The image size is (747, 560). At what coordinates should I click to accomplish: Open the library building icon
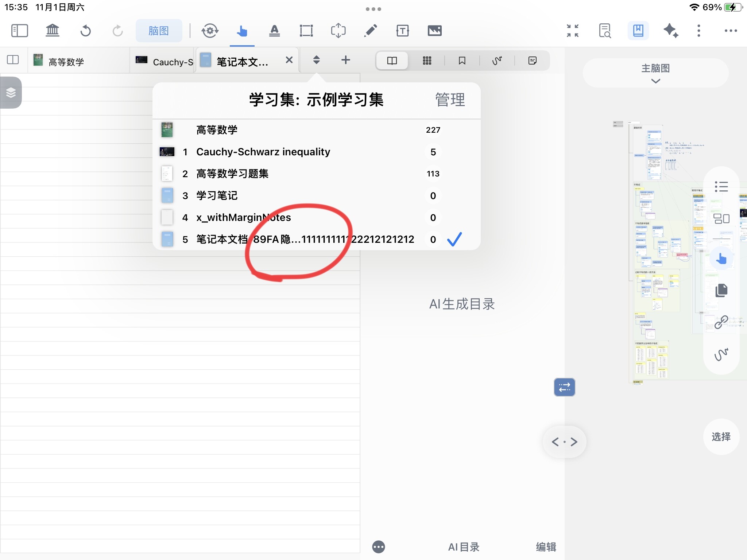coord(53,31)
